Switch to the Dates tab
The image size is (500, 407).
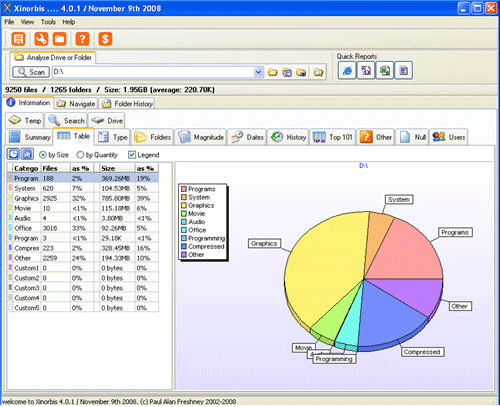247,137
